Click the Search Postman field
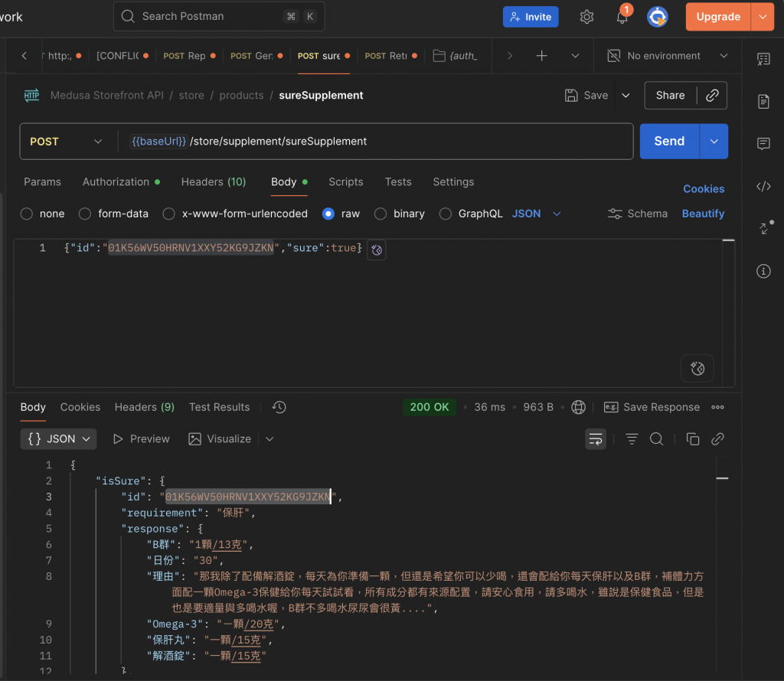The image size is (784, 681). point(219,17)
